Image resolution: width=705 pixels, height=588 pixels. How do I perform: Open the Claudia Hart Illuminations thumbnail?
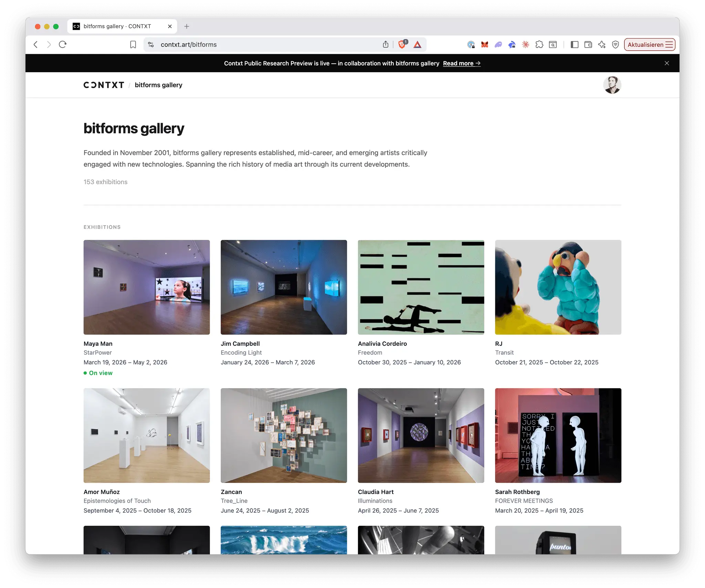tap(421, 436)
